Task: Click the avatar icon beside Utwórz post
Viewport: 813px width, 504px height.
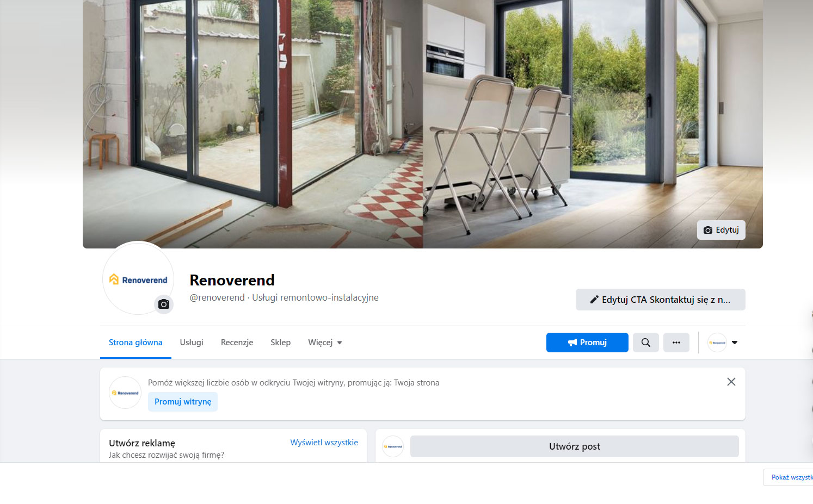Action: 393,446
